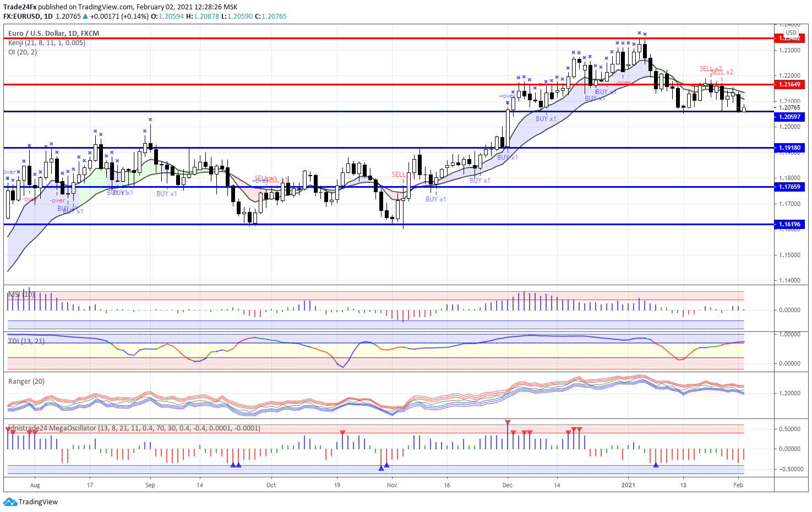
Task: Select the Idnistrade24 MegaOscillator pane label
Action: pyautogui.click(x=134, y=428)
